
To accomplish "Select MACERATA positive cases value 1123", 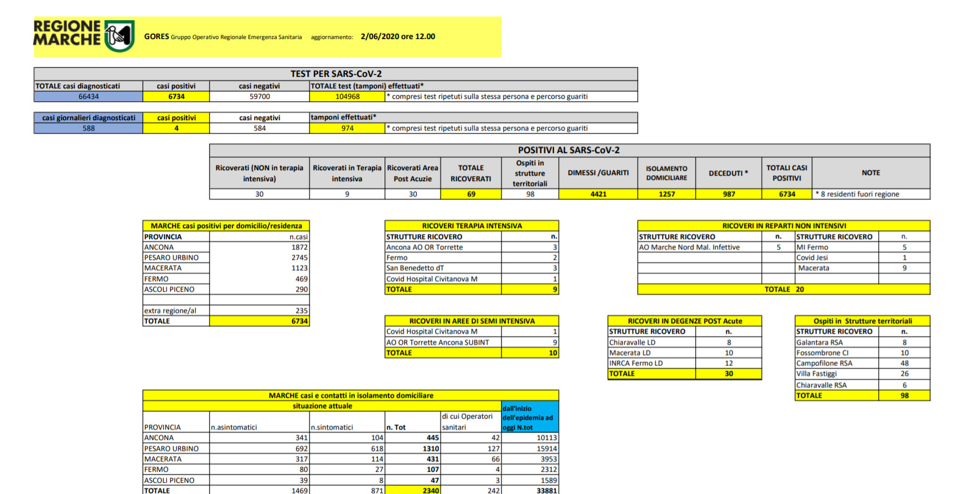I will click(x=299, y=268).
